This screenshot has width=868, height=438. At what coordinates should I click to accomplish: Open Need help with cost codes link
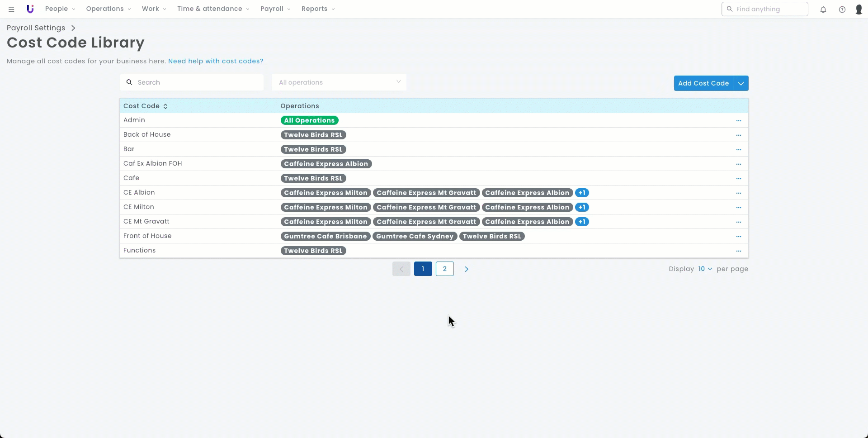(216, 61)
